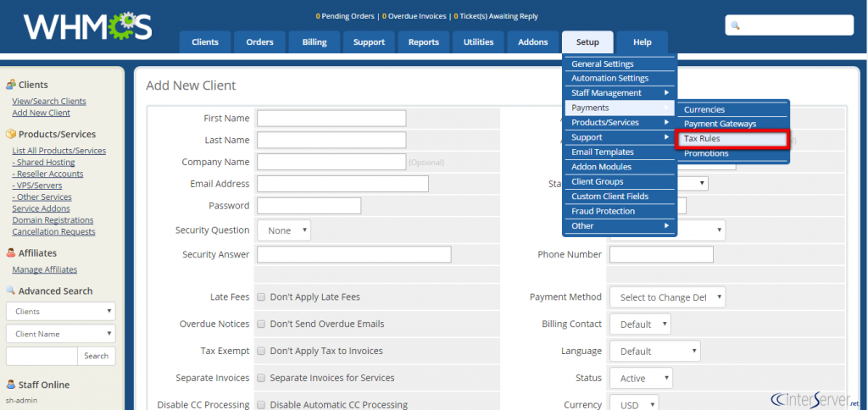Choose Automation Settings from Setup menu
Viewport: 868px width, 410px height.
(x=620, y=78)
